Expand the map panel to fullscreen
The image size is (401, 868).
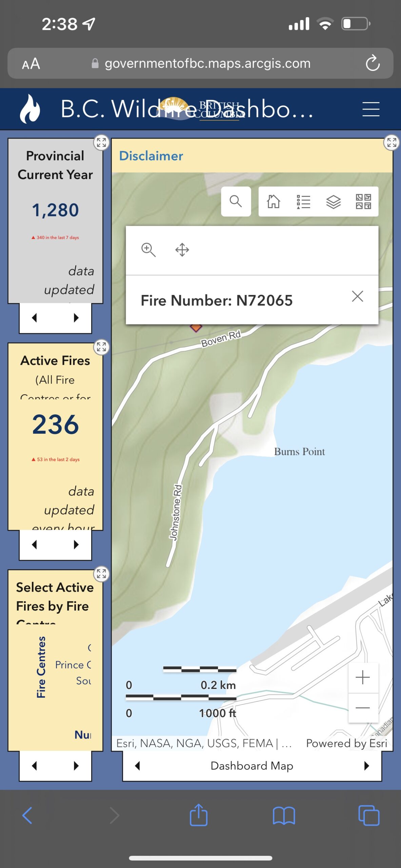pyautogui.click(x=392, y=142)
